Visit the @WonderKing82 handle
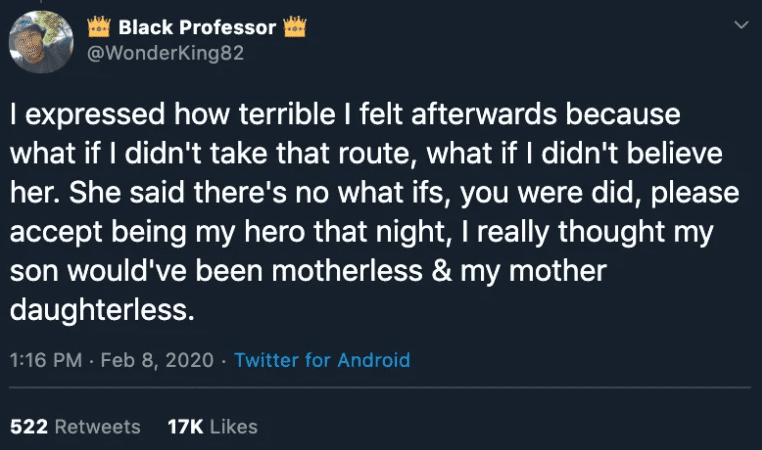 coord(165,53)
